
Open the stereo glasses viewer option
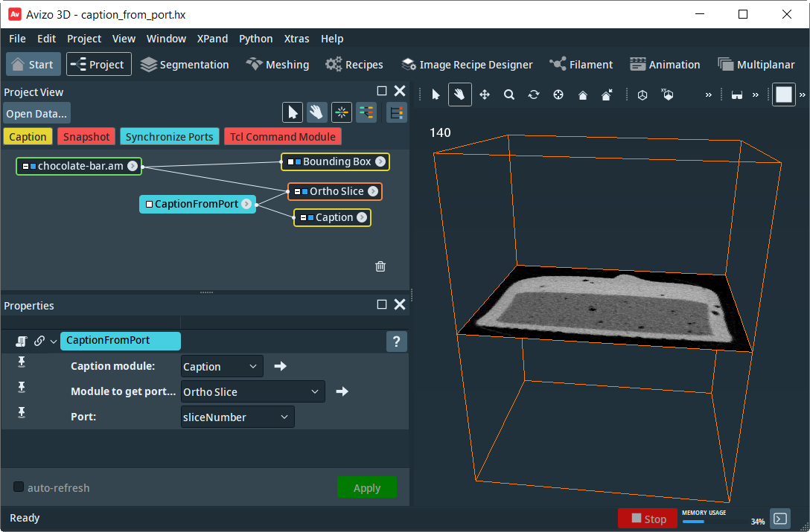click(737, 94)
